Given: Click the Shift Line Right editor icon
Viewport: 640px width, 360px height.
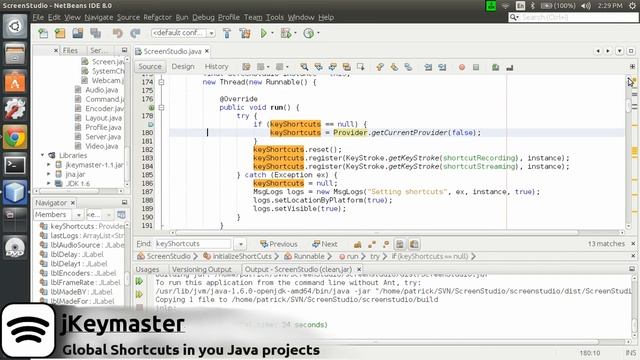Looking at the screenshot, I should pyautogui.click(x=442, y=67).
